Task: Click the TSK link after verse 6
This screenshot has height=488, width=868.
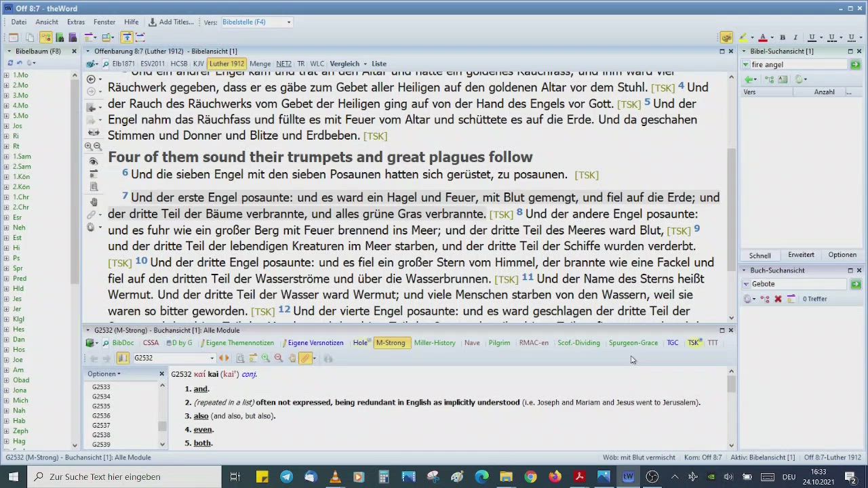Action: [x=586, y=175]
